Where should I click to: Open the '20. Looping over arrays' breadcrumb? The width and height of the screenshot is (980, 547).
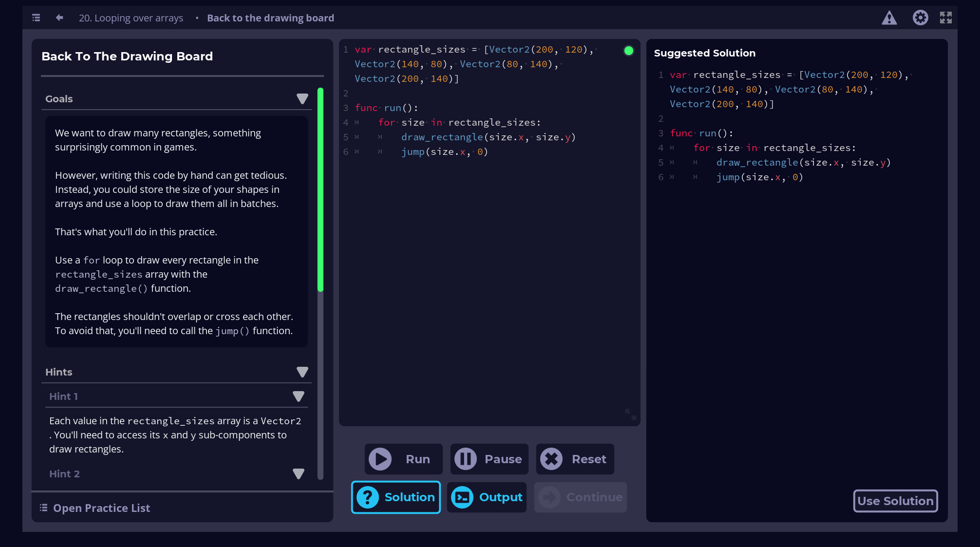[131, 18]
